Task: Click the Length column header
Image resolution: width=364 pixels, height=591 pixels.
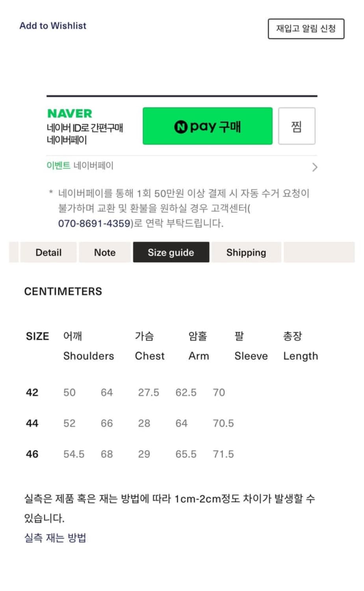Action: click(x=301, y=356)
